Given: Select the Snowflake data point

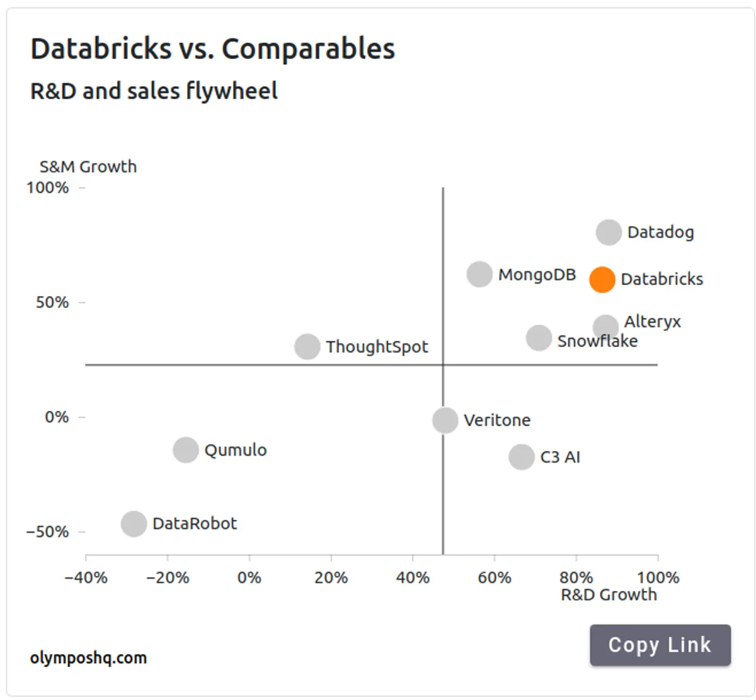Looking at the screenshot, I should click(539, 338).
